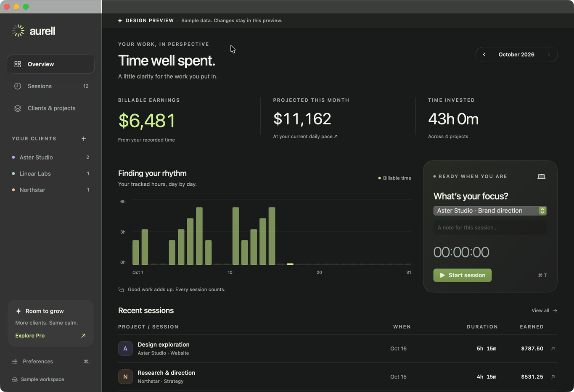Click the mini window icon in timer card
The height and width of the screenshot is (392, 574).
[x=541, y=176]
